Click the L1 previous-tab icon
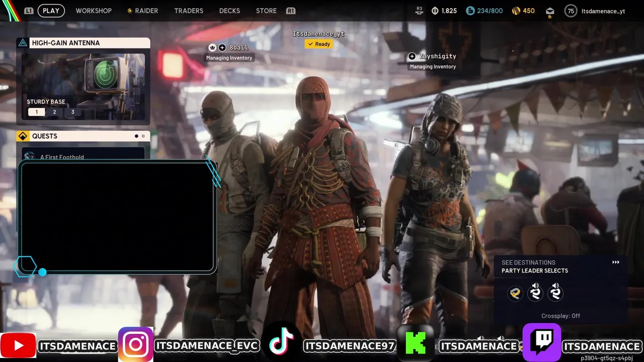644x362 pixels. point(29,11)
